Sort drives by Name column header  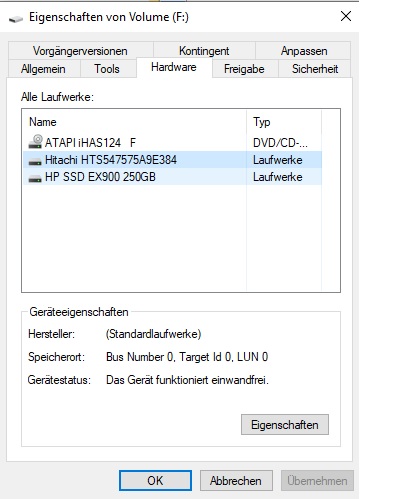pos(134,122)
